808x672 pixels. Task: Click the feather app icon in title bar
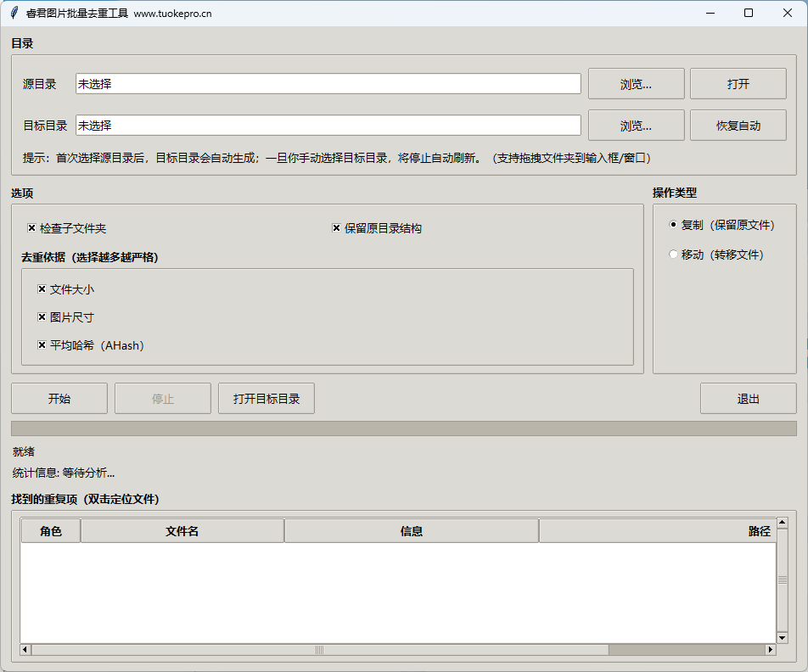tap(14, 13)
